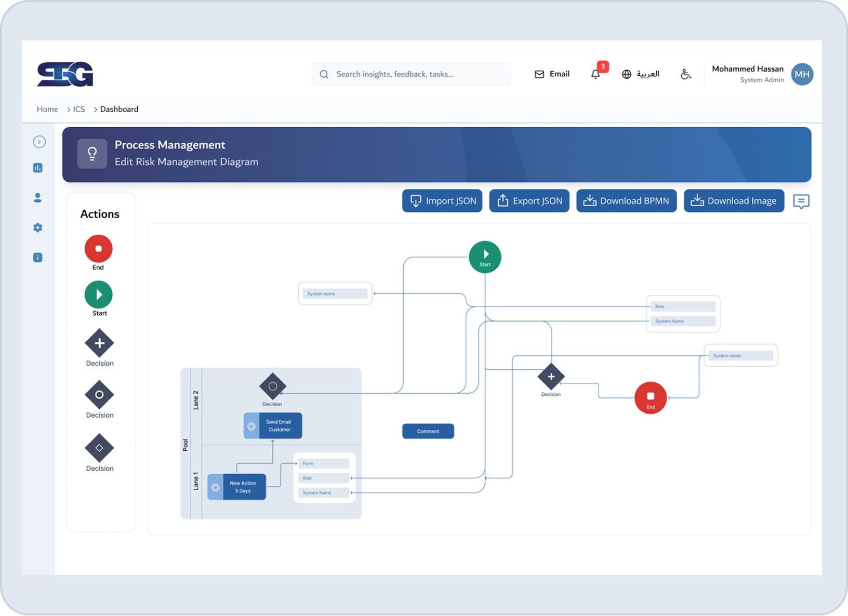Open ICS from the breadcrumb trail
Viewport: 848px width, 616px height.
[79, 109]
